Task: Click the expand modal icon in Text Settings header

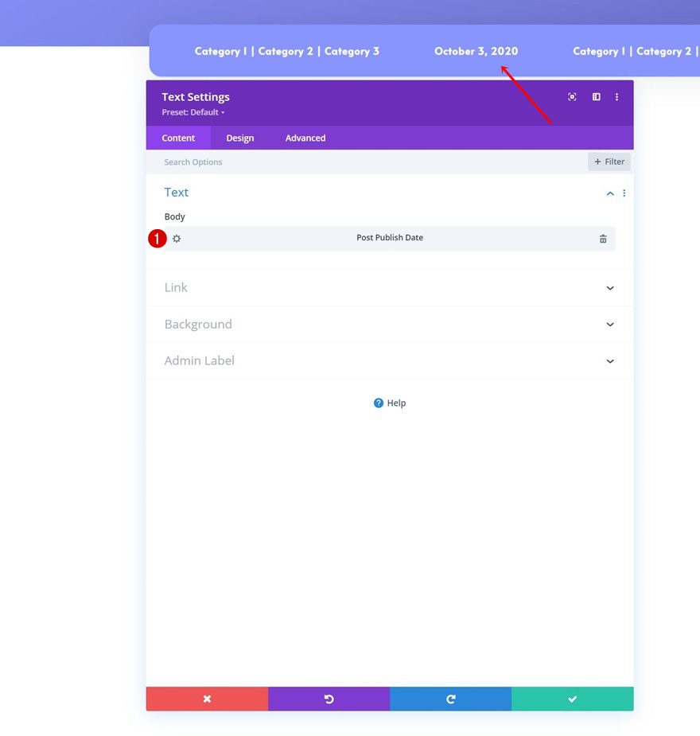Action: [572, 96]
